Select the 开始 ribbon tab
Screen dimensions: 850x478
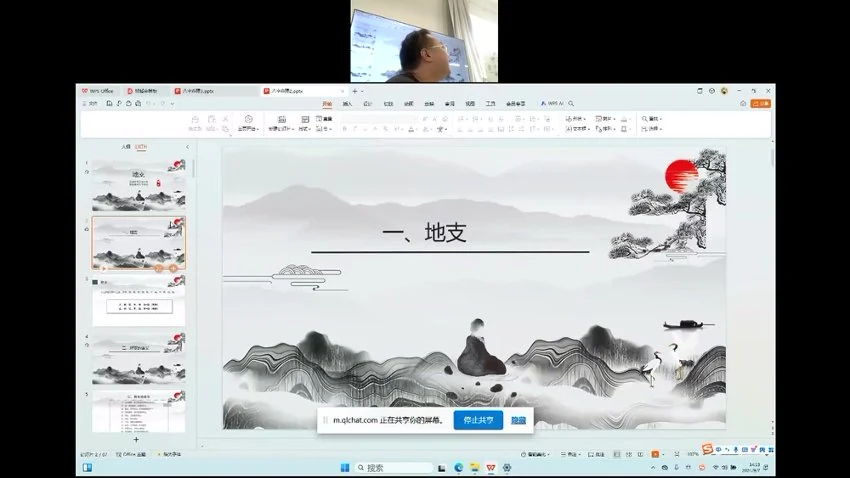[x=327, y=104]
